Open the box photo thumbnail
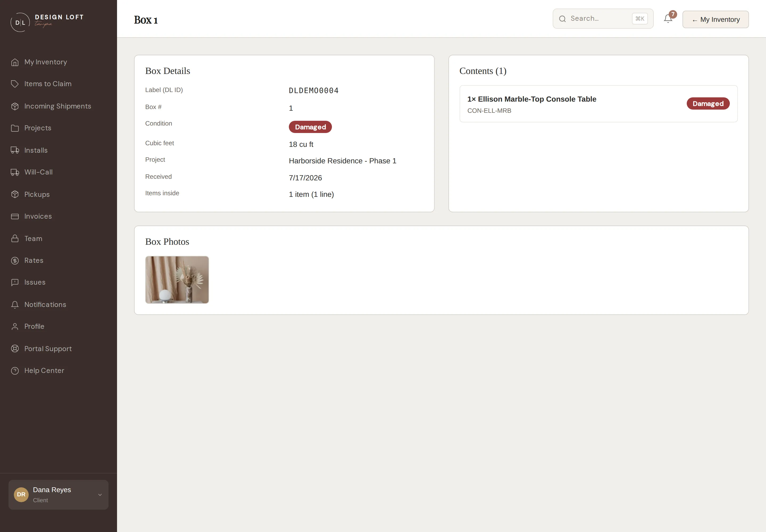Screen dimensions: 766x532 tap(177, 280)
